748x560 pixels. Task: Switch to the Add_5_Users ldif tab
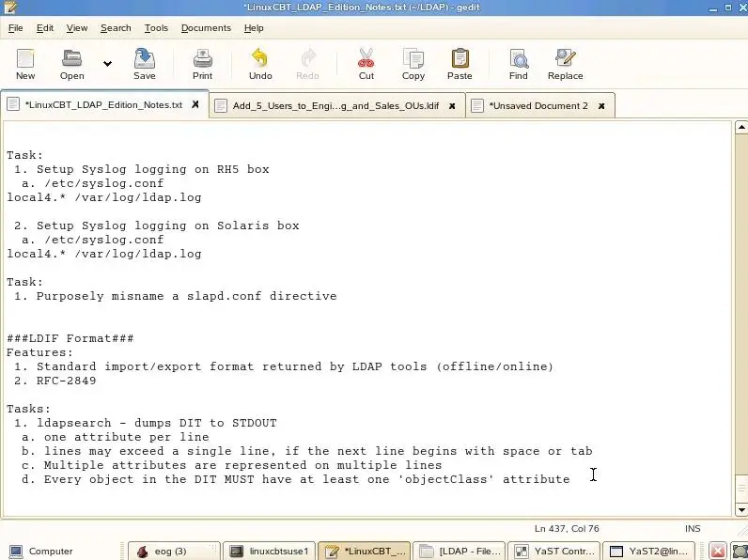335,106
